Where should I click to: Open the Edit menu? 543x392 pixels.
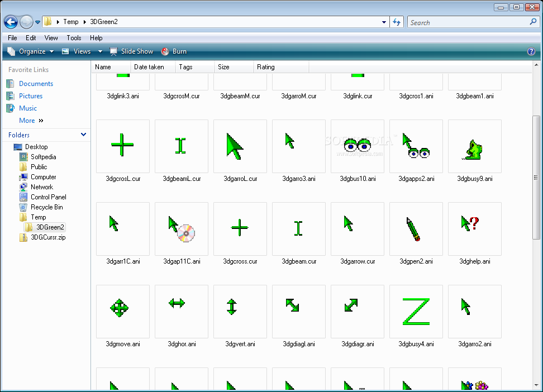click(x=31, y=38)
